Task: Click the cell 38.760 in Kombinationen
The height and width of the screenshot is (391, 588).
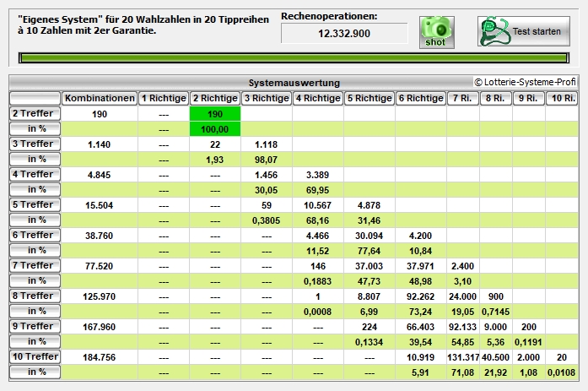Action: pos(99,236)
